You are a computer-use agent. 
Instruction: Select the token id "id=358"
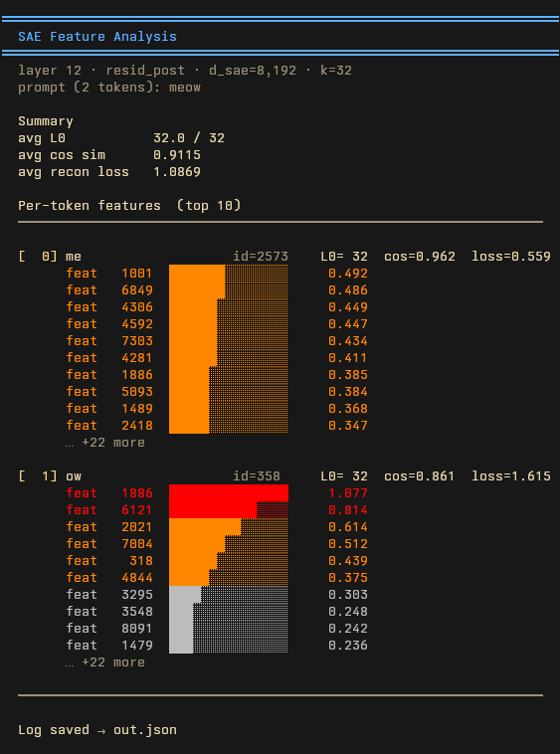(257, 476)
